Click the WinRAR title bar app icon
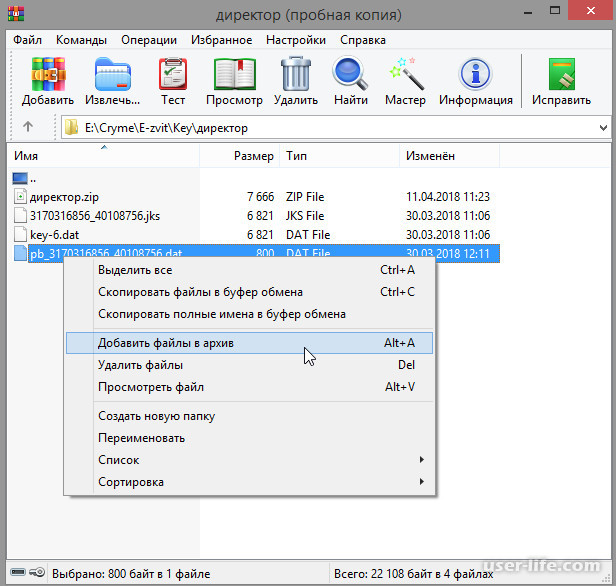 (x=16, y=12)
